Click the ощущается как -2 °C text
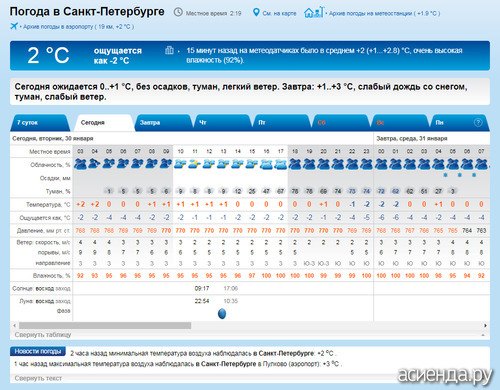The width and height of the screenshot is (500, 390). [x=118, y=56]
